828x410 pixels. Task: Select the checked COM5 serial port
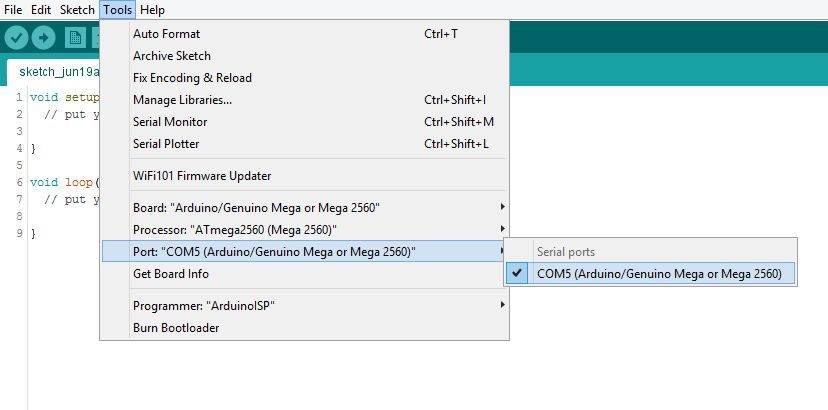point(650,274)
